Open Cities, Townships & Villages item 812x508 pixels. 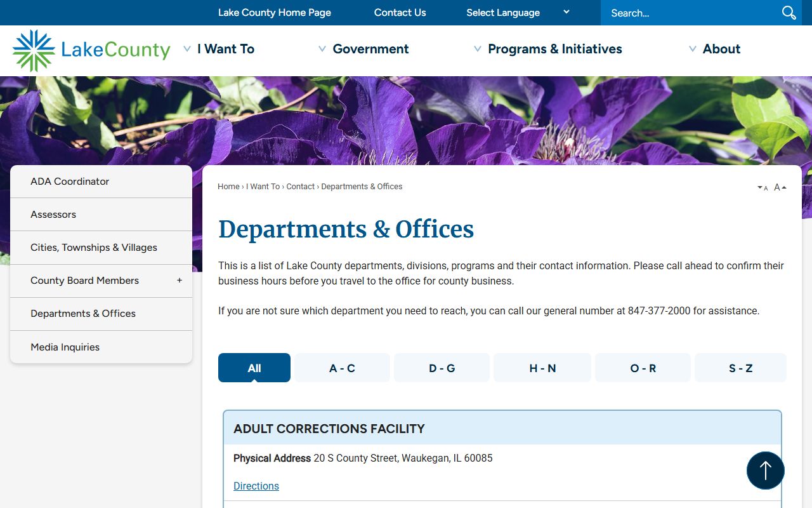pos(101,248)
